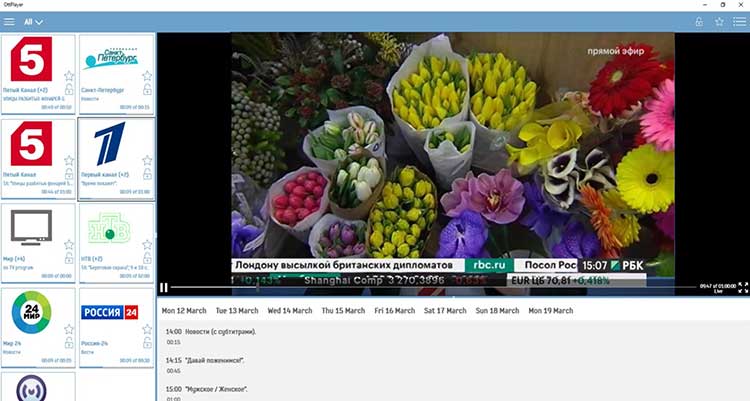Viewport: 750px width, 401px height.
Task: Open the Sat 17 March schedule tab
Action: (x=445, y=311)
